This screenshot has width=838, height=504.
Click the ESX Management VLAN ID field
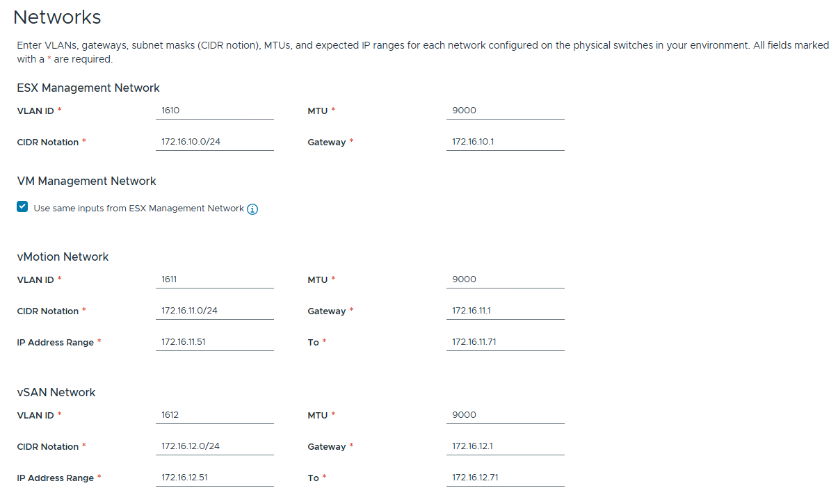(214, 110)
